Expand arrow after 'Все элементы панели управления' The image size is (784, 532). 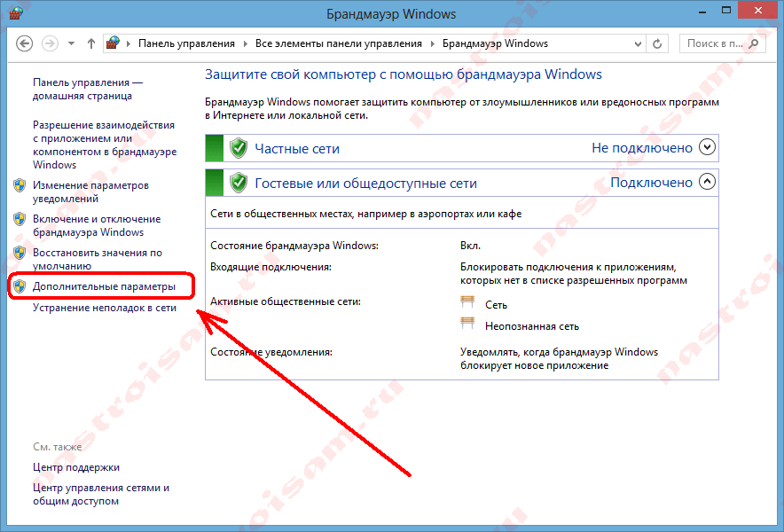coord(433,43)
